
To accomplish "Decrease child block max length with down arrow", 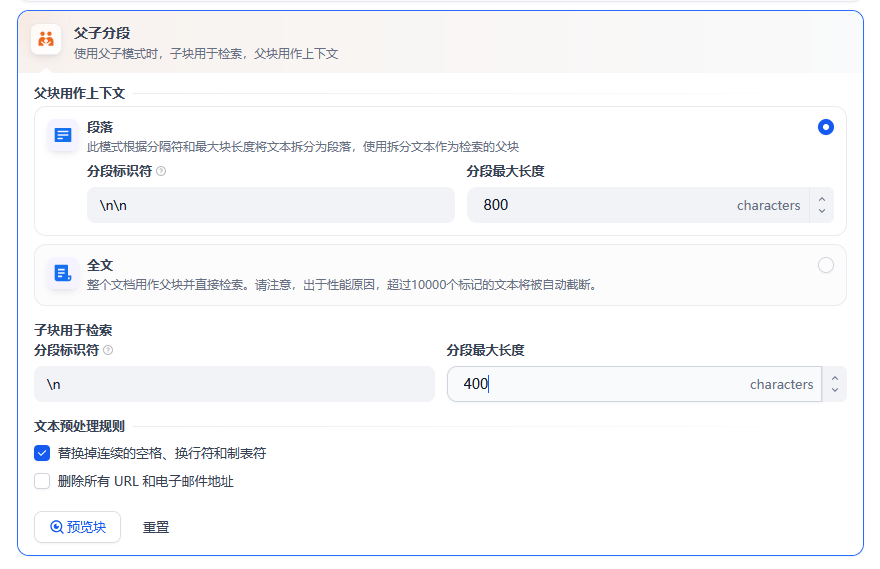I will pos(835,390).
